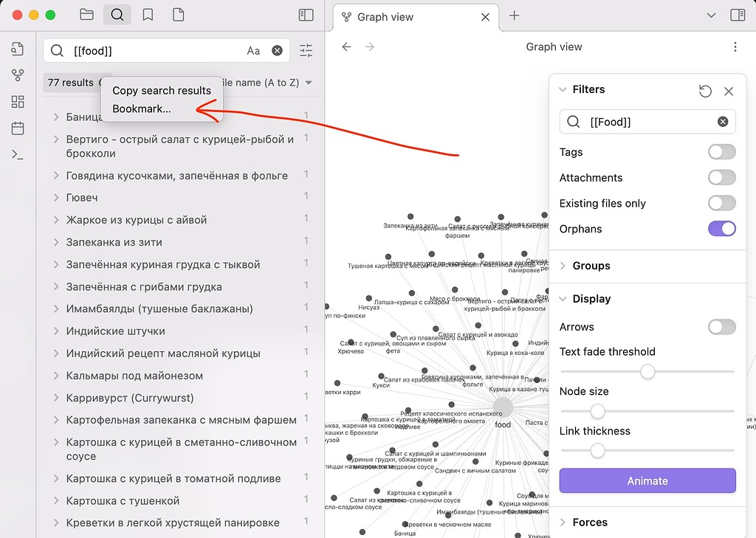Open search settings via the filter sliders icon
Screen dimensions: 756x538
[306, 49]
